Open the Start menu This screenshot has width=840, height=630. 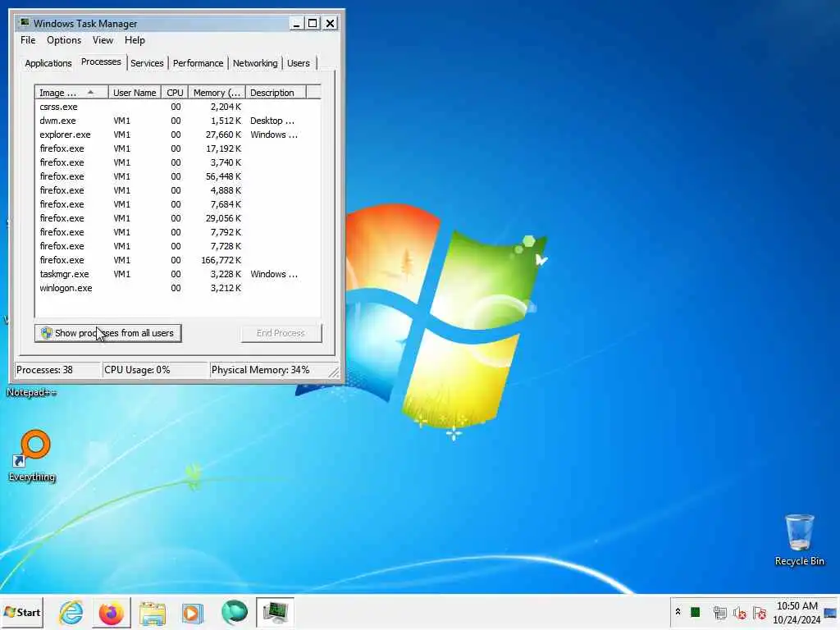(22, 612)
